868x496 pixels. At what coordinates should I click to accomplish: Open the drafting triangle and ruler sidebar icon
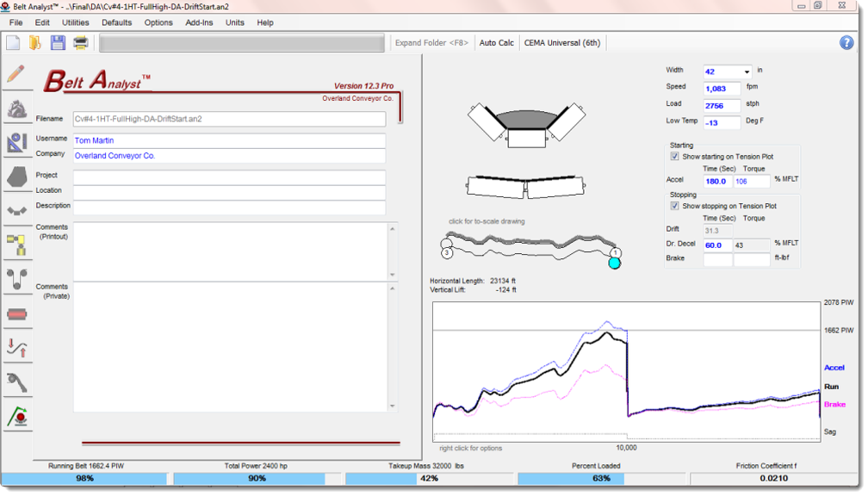[x=17, y=142]
